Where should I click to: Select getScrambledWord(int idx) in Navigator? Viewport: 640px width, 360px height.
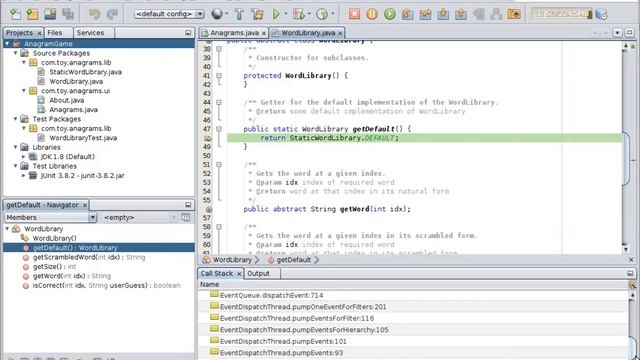(x=89, y=257)
